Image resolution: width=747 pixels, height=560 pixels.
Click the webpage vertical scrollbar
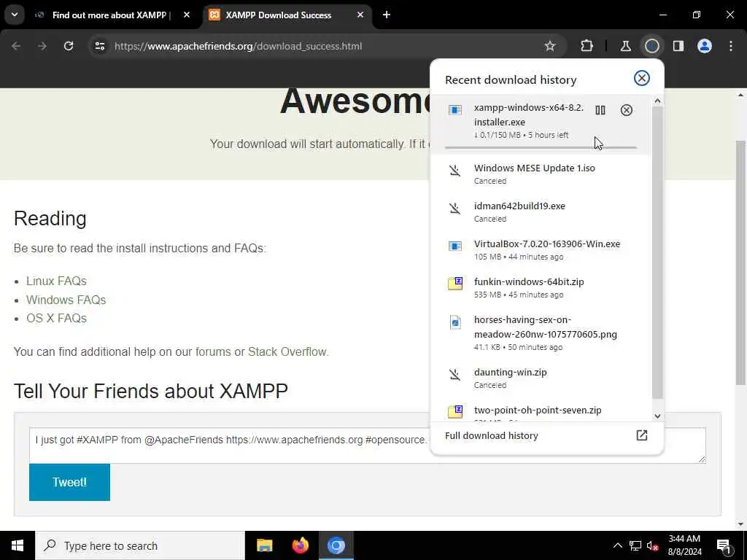point(741,262)
